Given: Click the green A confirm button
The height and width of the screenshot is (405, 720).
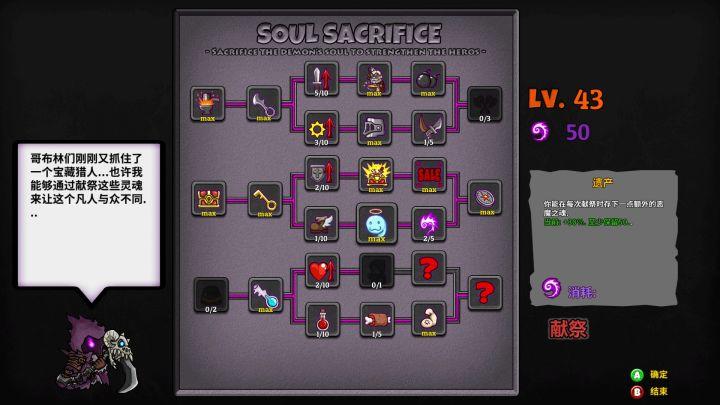Looking at the screenshot, I should (636, 375).
